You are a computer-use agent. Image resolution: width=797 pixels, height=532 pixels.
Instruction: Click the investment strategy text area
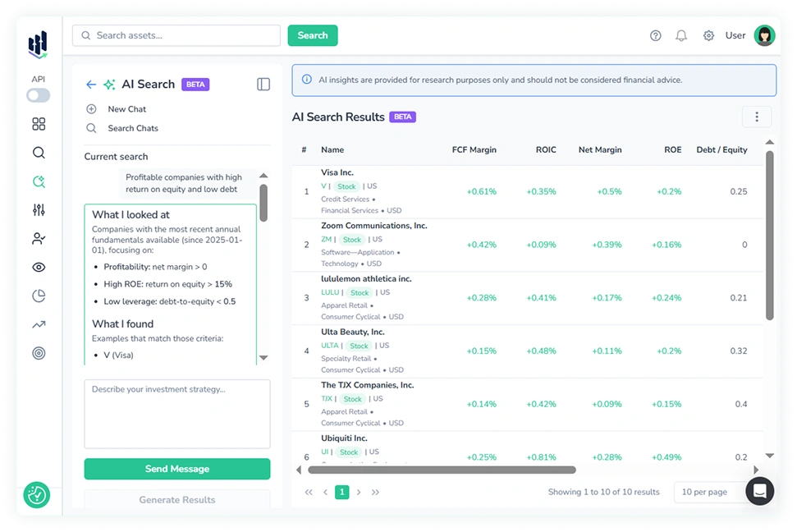[177, 414]
